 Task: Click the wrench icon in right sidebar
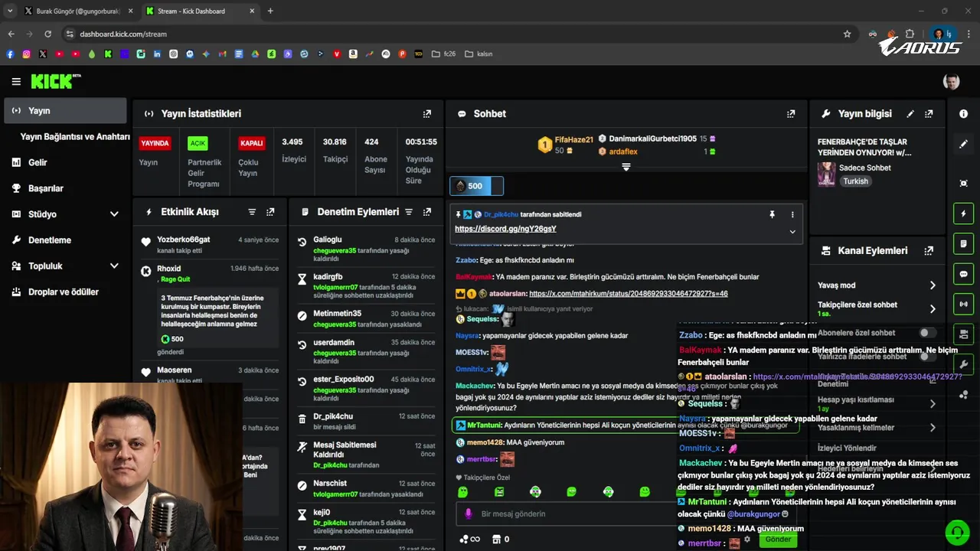pyautogui.click(x=963, y=364)
